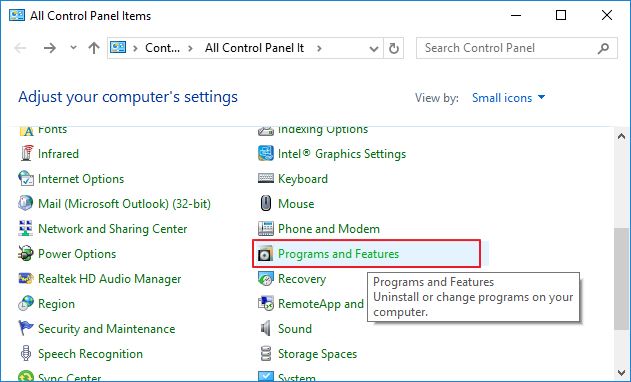631x382 pixels.
Task: Open the Speech Recognition link
Action: coord(90,354)
